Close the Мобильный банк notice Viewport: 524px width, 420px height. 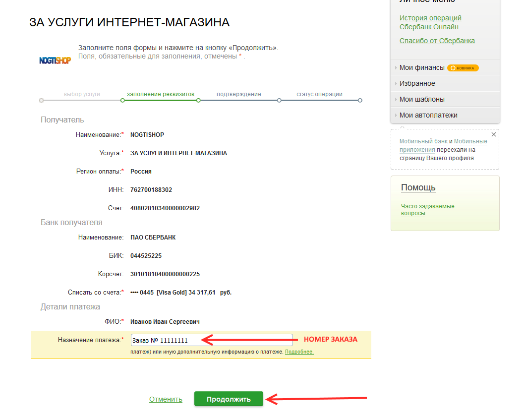pos(494,134)
